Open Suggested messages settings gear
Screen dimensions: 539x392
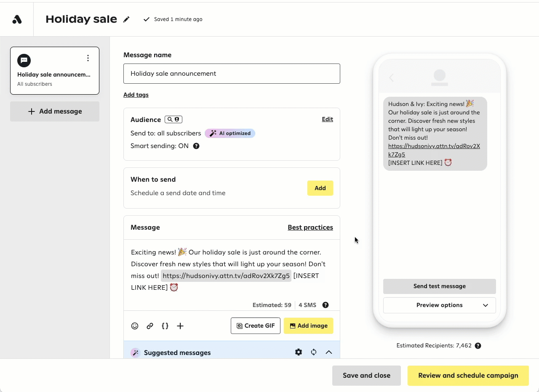[x=299, y=352]
